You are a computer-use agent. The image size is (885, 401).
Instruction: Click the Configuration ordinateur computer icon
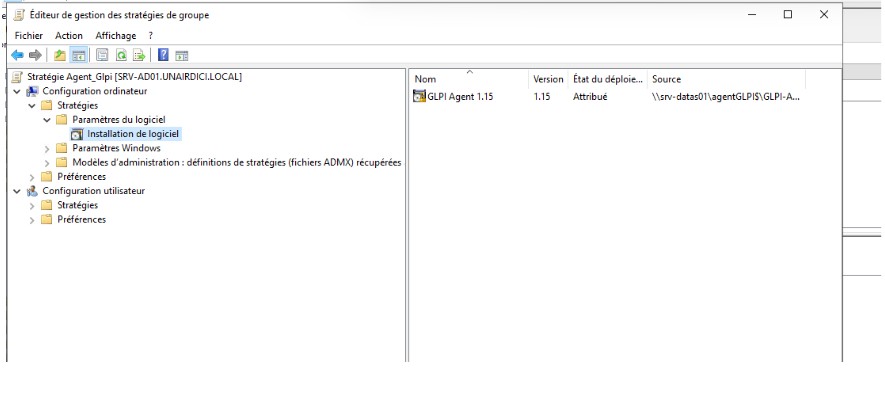[33, 91]
